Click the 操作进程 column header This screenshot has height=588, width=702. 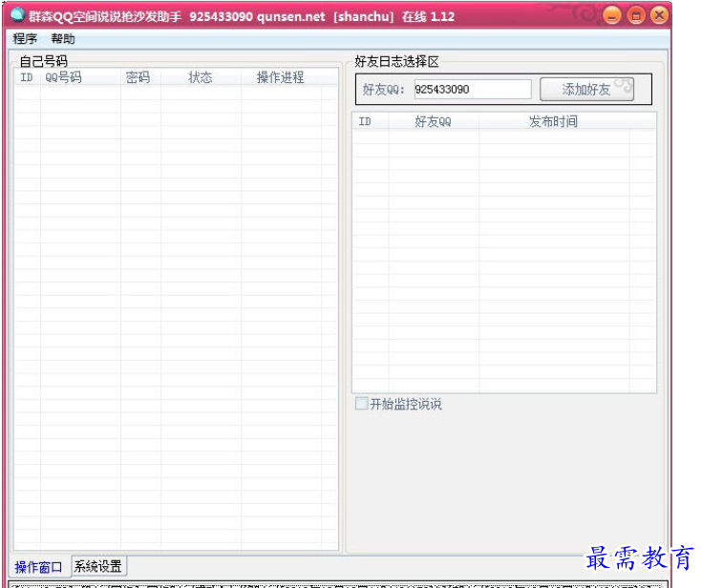coord(281,77)
